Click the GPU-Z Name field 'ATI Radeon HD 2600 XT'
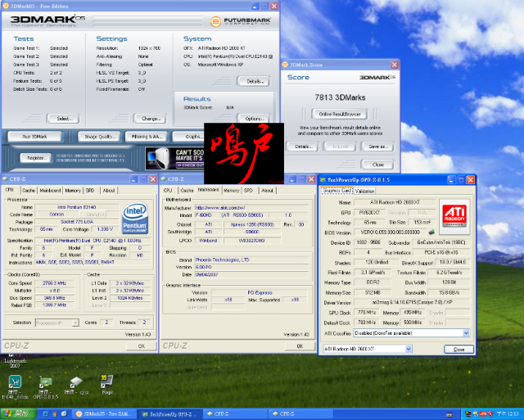524x420 pixels. [395, 202]
